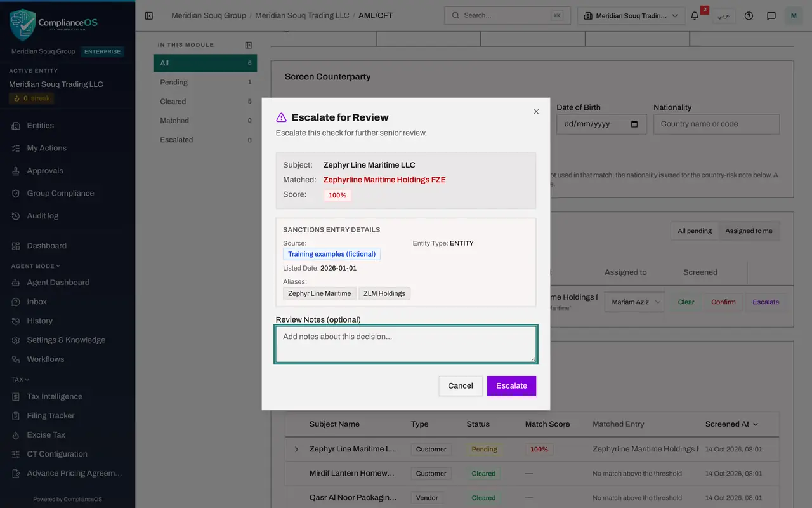Collapse the main sidebar with the panel icon
Viewport: 812px width, 508px height.
click(149, 16)
